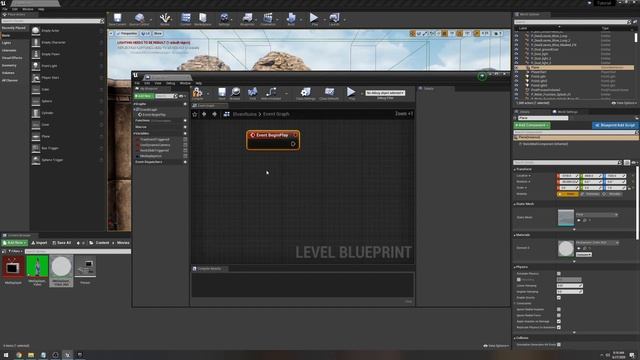Click Play in the main level toolbar
640x360 pixels.
pos(314,19)
